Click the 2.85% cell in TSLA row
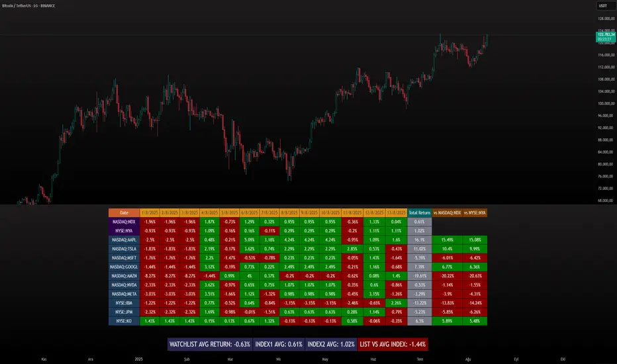617x364 pixels. (352, 249)
